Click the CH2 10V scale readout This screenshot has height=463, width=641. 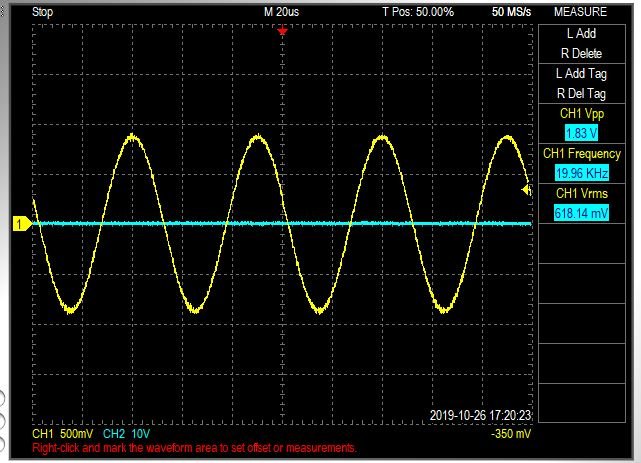126,434
